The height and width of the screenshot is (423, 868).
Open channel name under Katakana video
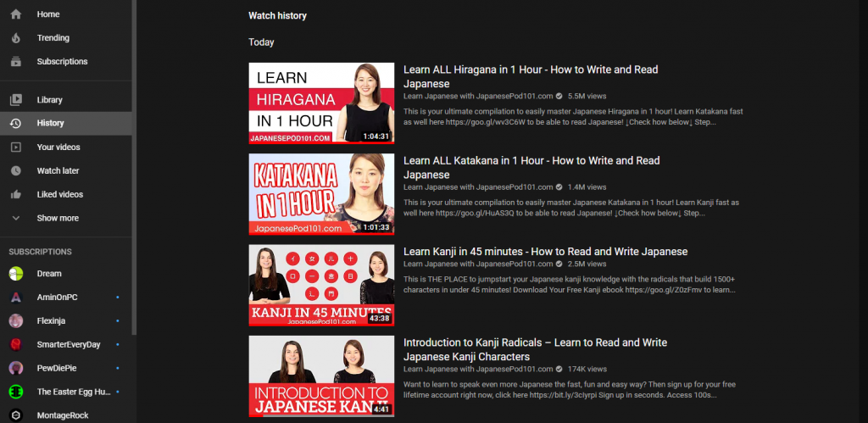[x=478, y=187]
